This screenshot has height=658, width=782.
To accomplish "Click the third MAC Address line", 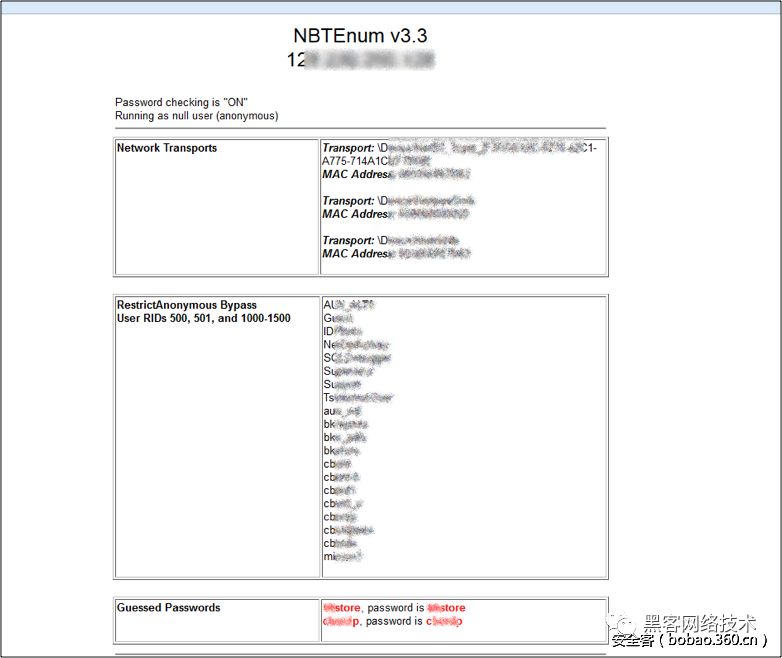I will tap(396, 253).
